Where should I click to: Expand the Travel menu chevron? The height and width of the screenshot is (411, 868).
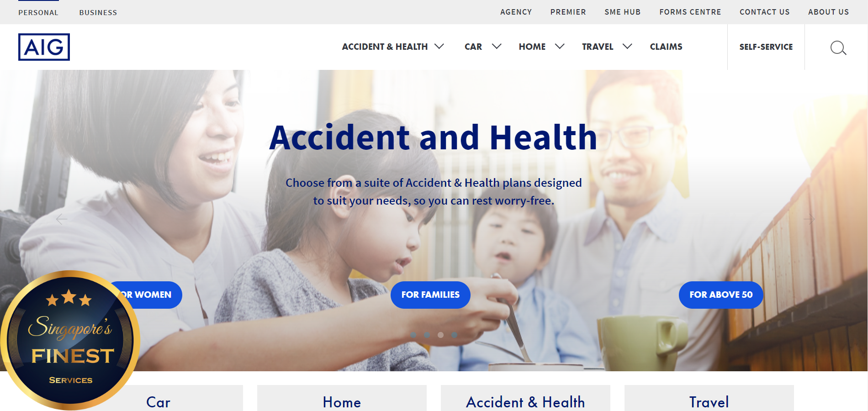point(627,47)
